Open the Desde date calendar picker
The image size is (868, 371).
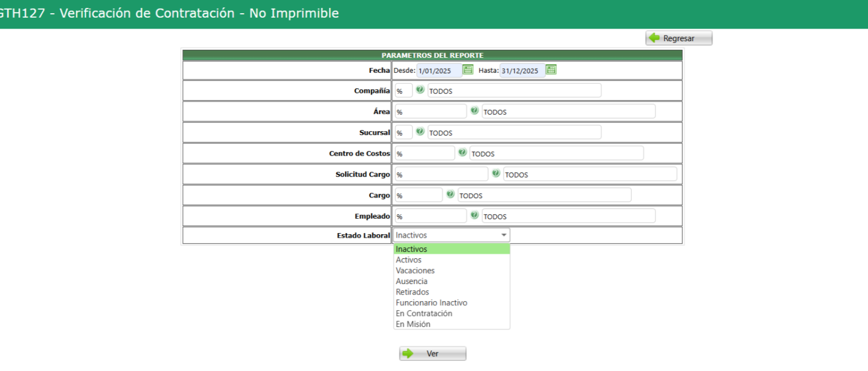click(468, 70)
